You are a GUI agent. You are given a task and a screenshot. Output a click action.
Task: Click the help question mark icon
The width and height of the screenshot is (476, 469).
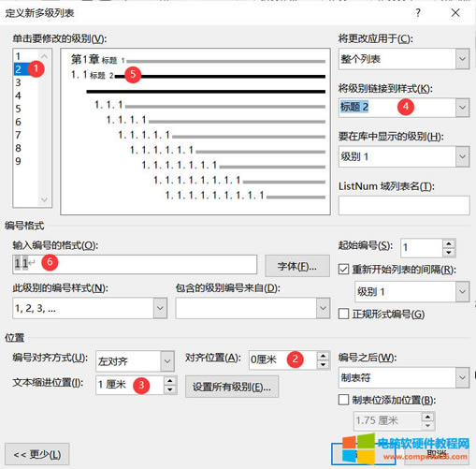(x=418, y=13)
